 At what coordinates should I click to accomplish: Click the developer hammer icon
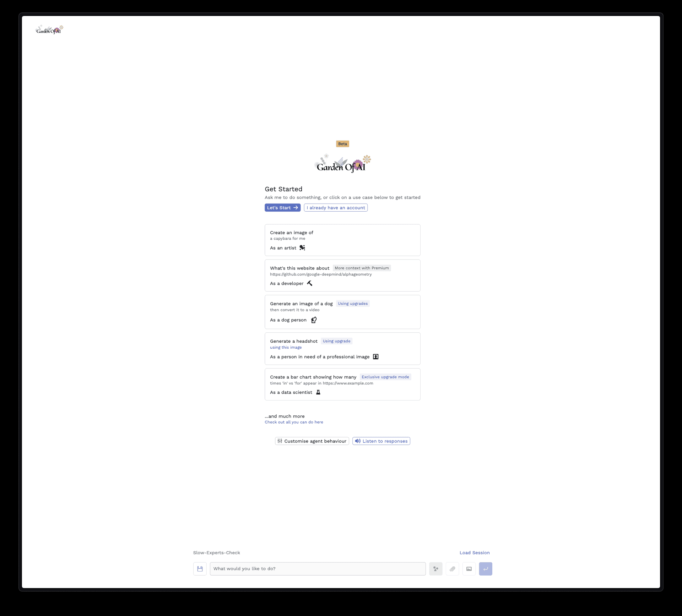click(x=310, y=283)
